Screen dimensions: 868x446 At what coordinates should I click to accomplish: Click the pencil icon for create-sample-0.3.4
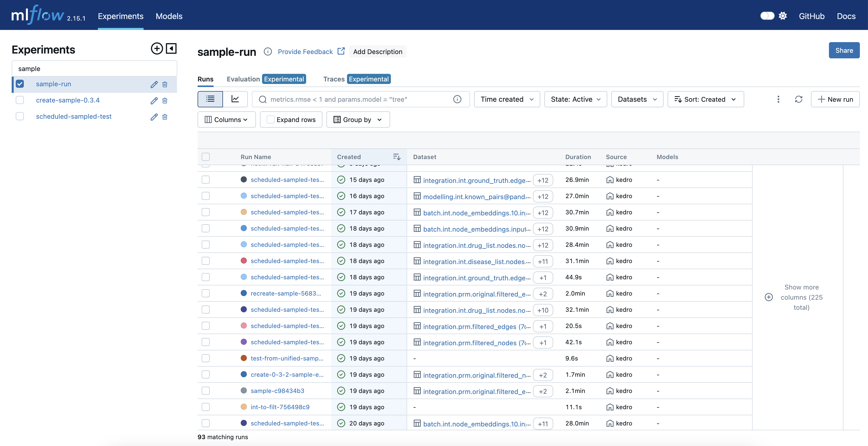154,100
